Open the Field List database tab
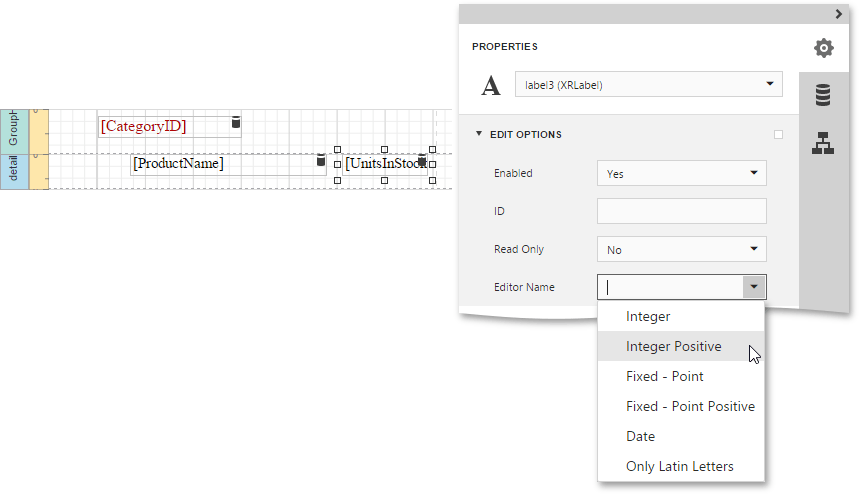 click(x=823, y=95)
